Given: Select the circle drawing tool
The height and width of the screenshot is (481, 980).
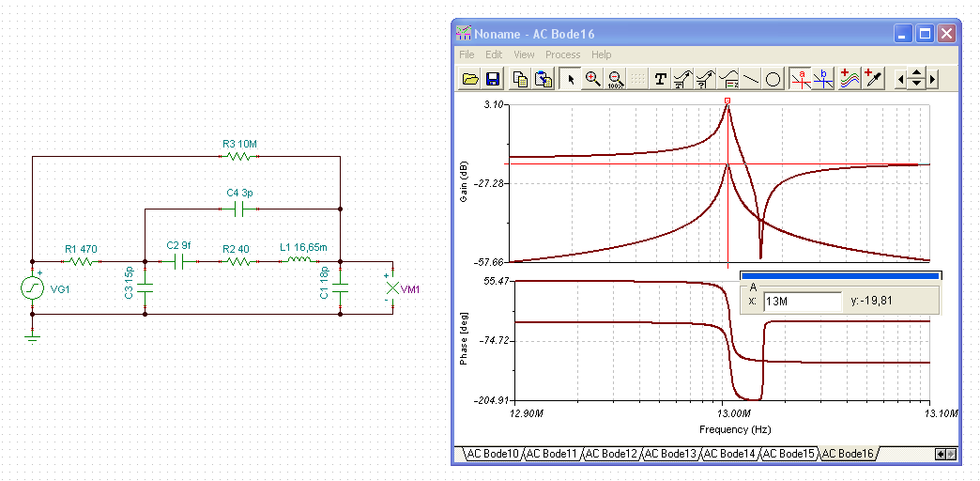Looking at the screenshot, I should (x=773, y=79).
